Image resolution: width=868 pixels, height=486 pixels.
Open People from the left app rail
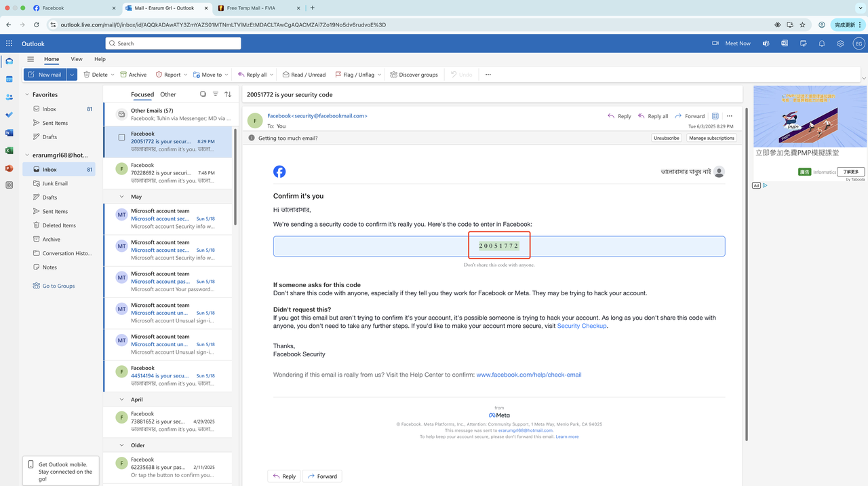[9, 97]
